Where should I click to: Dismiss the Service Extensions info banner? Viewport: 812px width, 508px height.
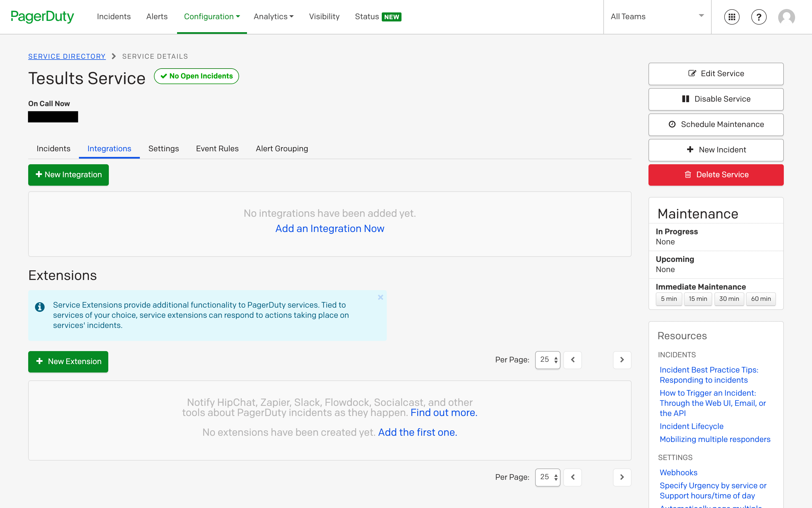(x=380, y=297)
